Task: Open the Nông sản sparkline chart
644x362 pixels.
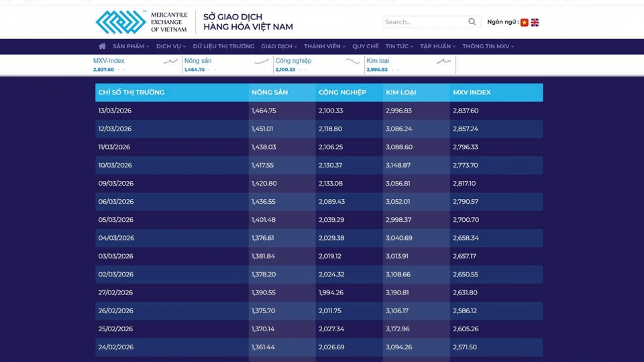Action: (262, 62)
